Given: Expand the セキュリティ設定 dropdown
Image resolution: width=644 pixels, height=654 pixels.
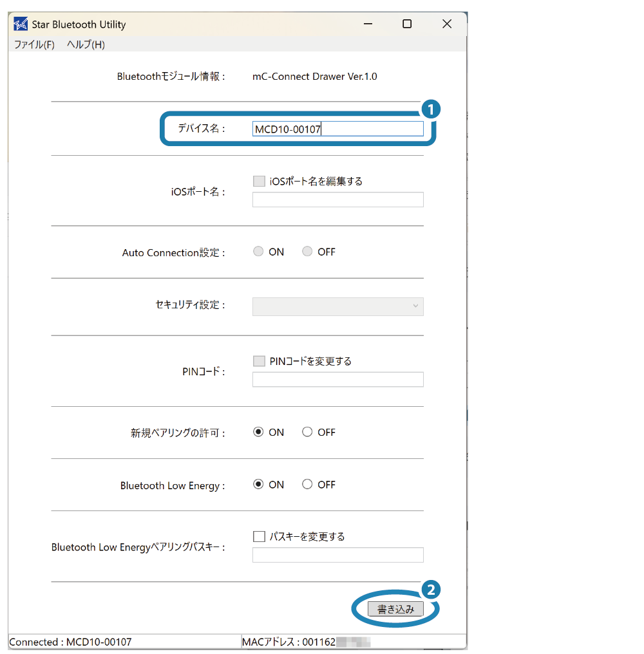Looking at the screenshot, I should point(337,306).
